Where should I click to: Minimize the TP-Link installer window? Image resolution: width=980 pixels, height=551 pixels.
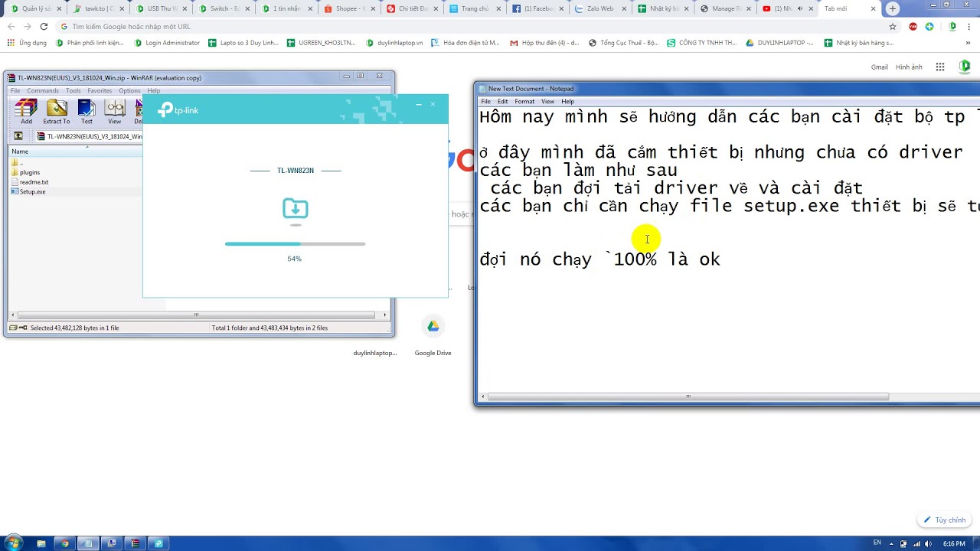[x=418, y=104]
